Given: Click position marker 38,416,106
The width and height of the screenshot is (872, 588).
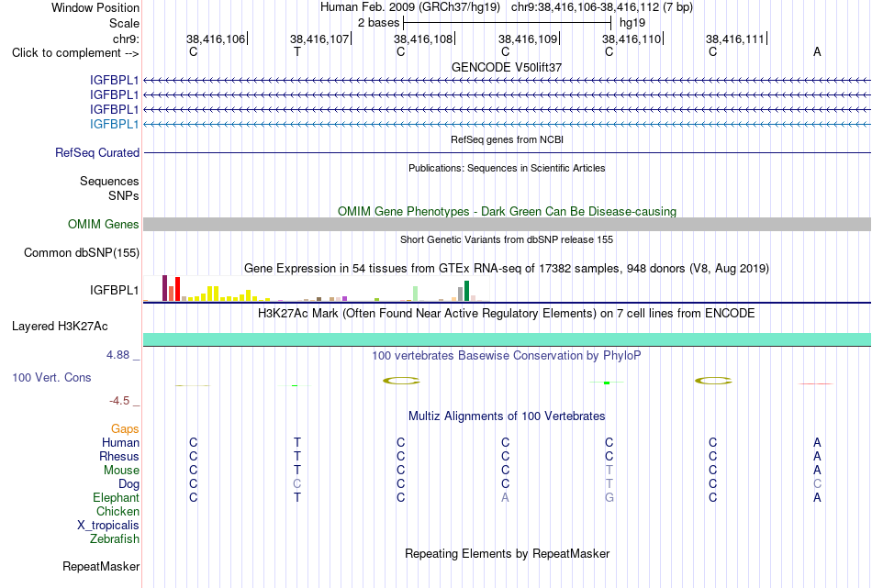Looking at the screenshot, I should click(216, 39).
